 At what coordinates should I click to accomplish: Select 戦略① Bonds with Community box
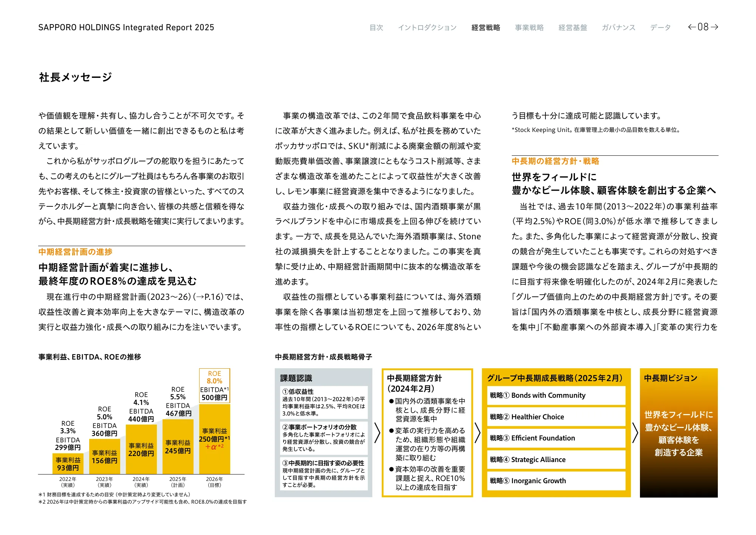pos(556,395)
